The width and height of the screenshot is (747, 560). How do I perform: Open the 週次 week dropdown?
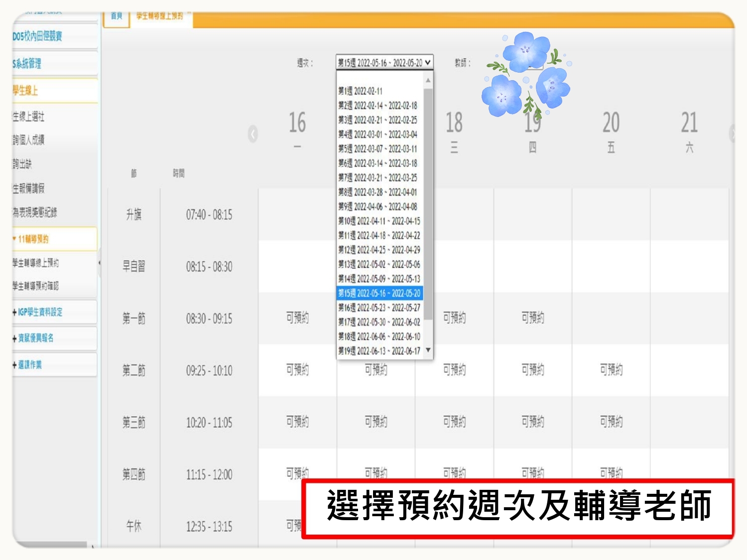pos(384,63)
